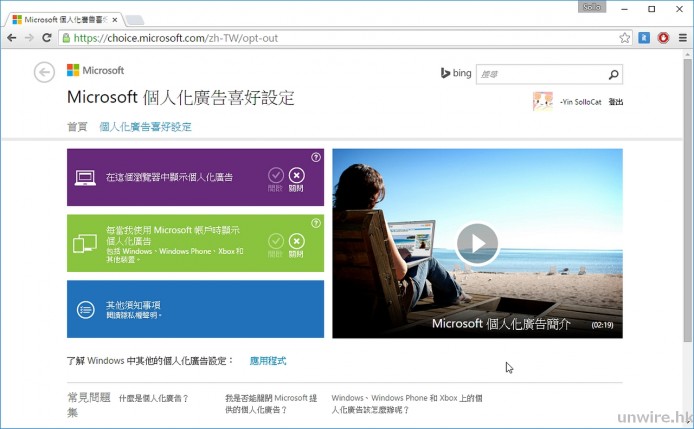Go to the 首頁 navigation tab

77,127
